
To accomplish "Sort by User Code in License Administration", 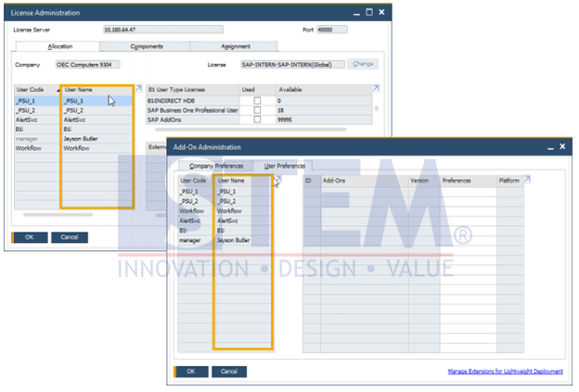I will [37, 90].
